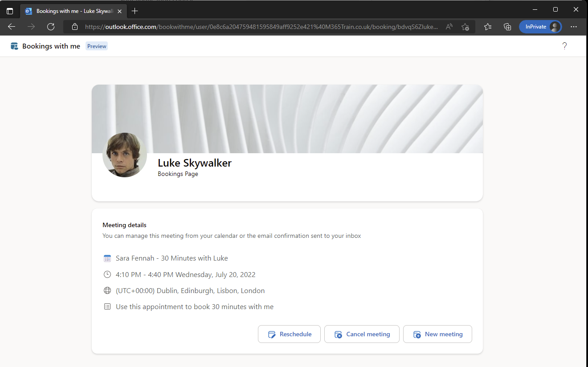The width and height of the screenshot is (588, 367).
Task: Open a new browser tab
Action: coord(135,11)
